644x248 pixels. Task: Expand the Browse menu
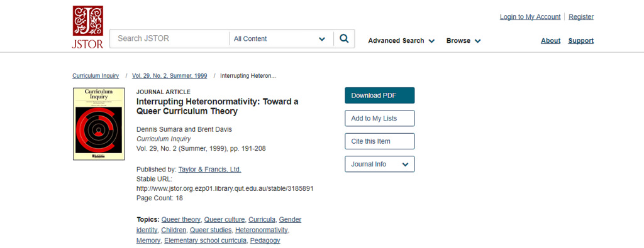(x=464, y=41)
